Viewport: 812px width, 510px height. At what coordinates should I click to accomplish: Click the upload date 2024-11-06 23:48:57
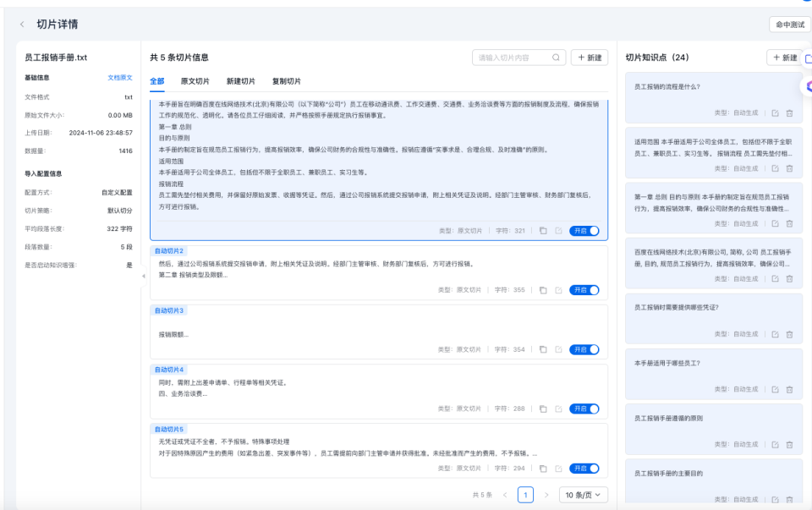coord(101,133)
